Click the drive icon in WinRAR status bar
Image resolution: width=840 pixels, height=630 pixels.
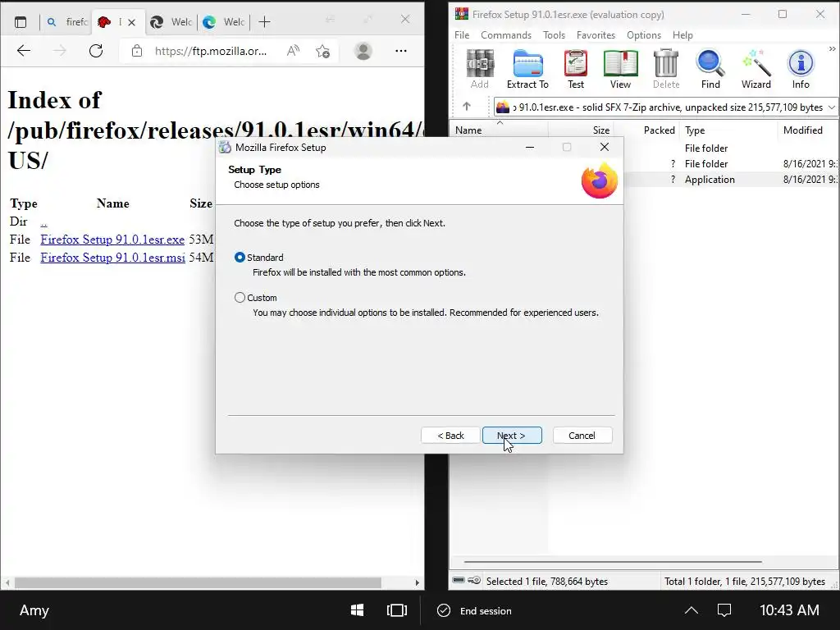459,580
